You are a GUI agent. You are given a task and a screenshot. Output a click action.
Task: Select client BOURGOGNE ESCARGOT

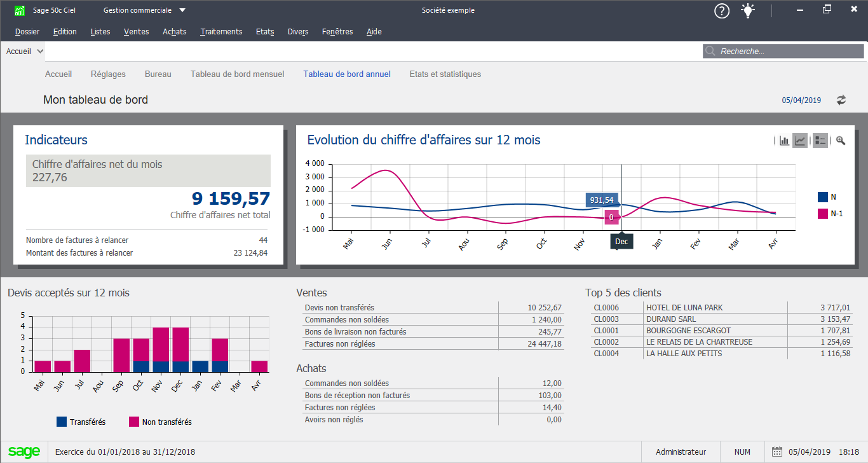[x=722, y=331]
